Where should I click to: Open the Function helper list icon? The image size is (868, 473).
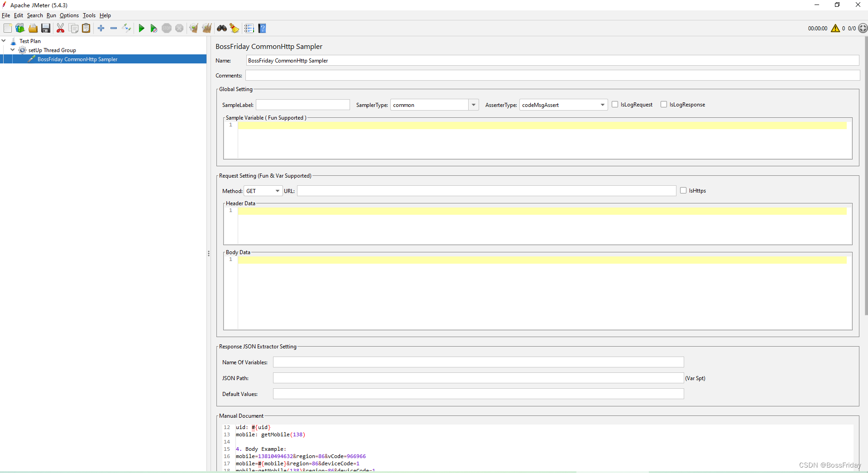(249, 28)
